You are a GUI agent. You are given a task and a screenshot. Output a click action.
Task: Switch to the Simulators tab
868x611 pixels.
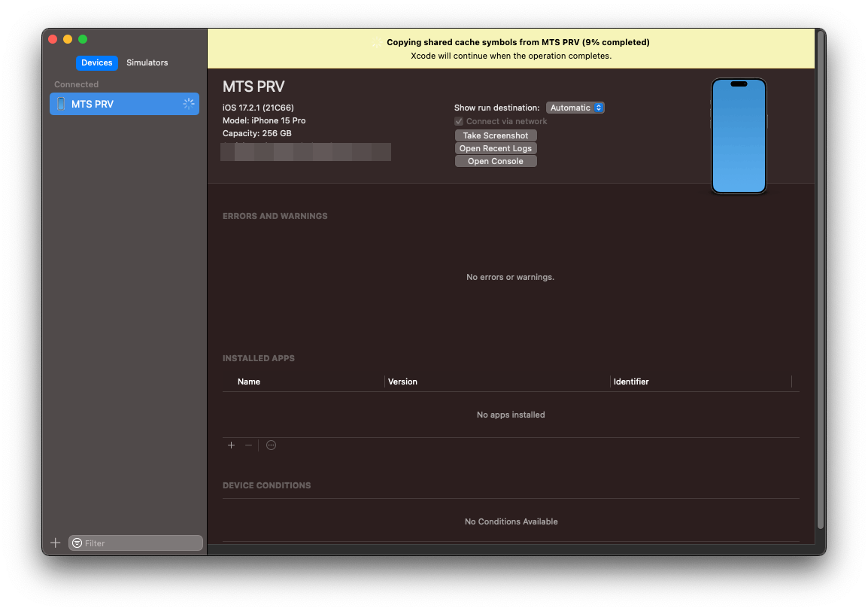tap(147, 62)
